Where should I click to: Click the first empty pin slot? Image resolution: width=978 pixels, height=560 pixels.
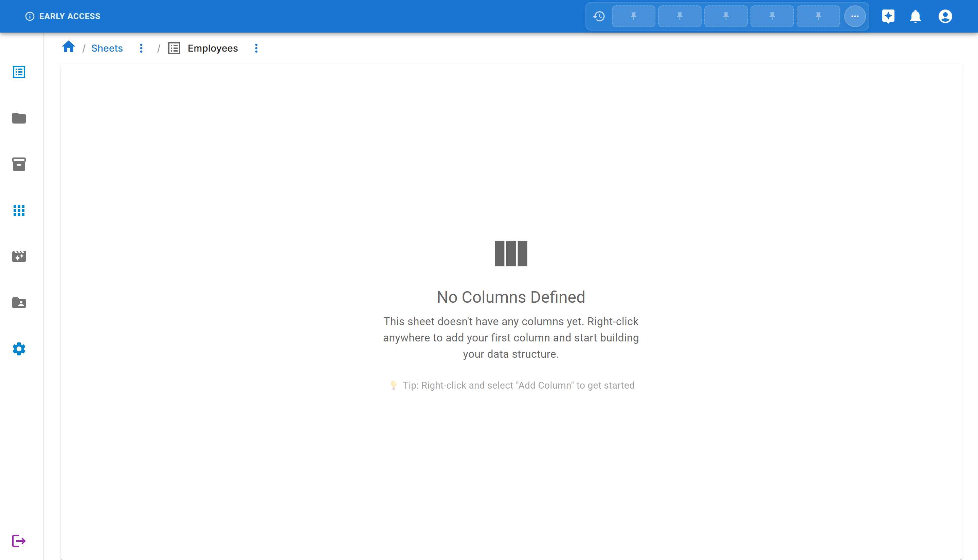click(x=633, y=16)
